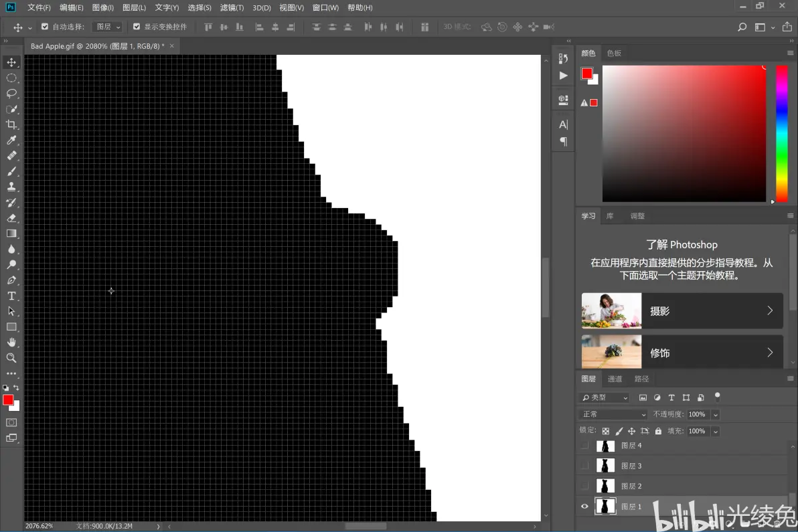Select the Hand tool
Image resolution: width=798 pixels, height=532 pixels.
[11, 343]
